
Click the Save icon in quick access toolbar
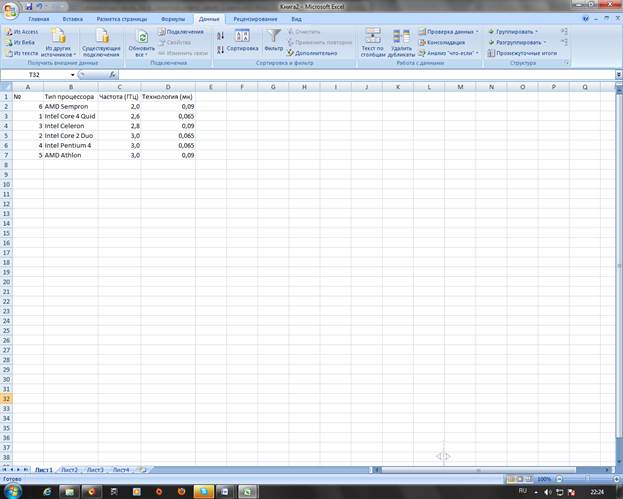click(x=29, y=6)
